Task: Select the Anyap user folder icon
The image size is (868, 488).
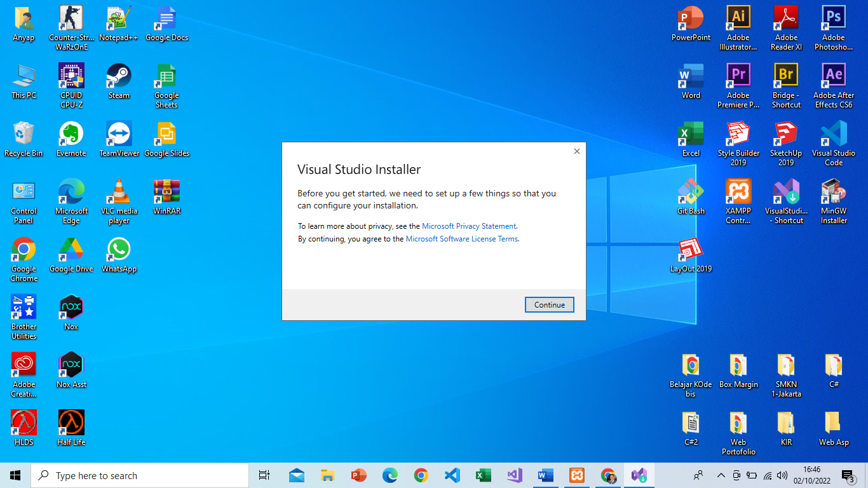Action: click(x=24, y=24)
